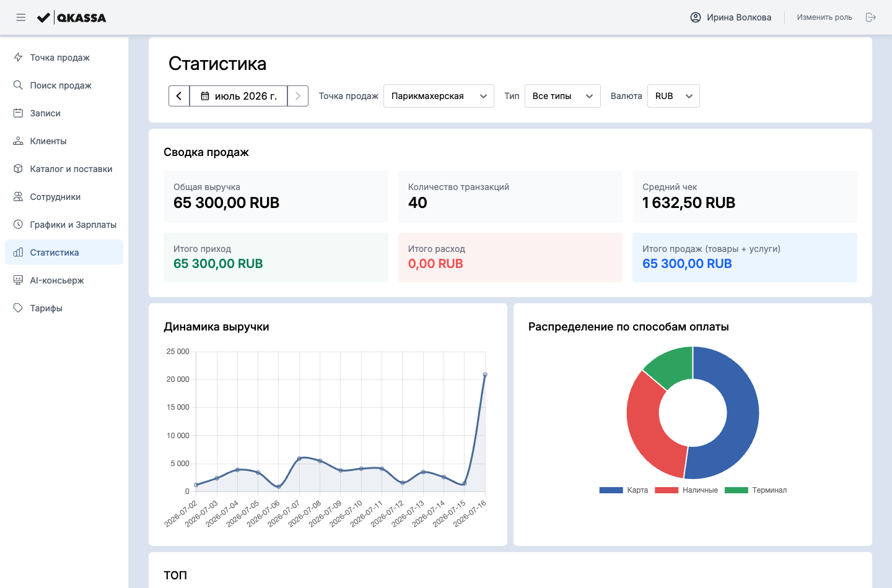The width and height of the screenshot is (892, 588).
Task: Click Количество транзакций value 40
Action: pyautogui.click(x=418, y=203)
